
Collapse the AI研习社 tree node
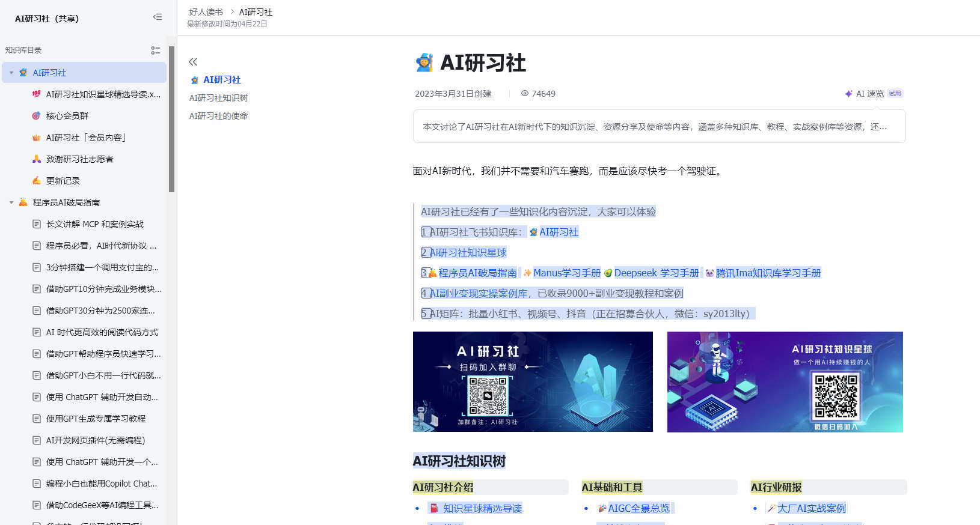[x=11, y=73]
